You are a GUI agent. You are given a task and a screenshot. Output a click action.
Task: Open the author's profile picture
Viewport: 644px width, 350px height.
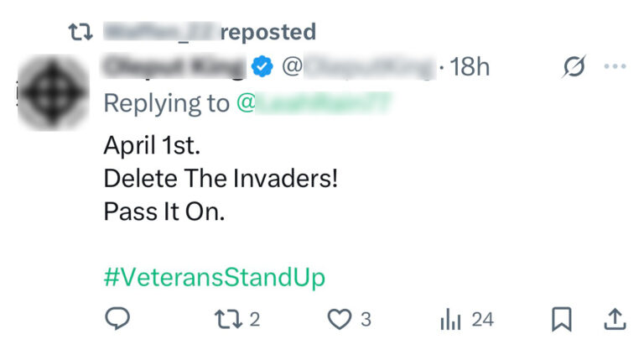(x=53, y=93)
